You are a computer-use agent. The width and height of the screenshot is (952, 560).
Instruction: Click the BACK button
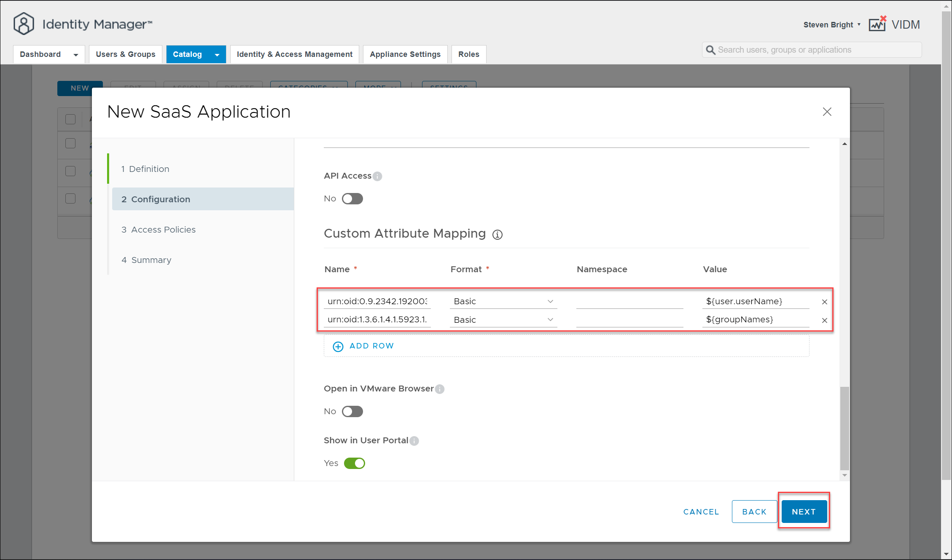[754, 512]
